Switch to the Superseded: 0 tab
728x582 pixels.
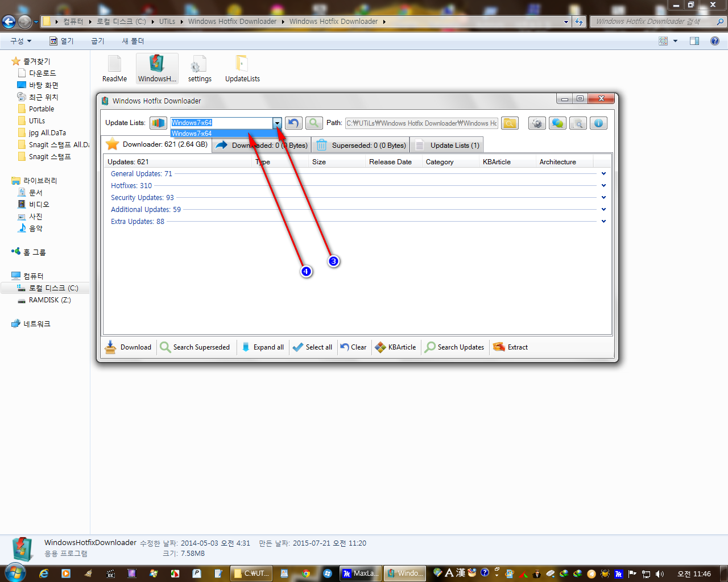pyautogui.click(x=361, y=145)
